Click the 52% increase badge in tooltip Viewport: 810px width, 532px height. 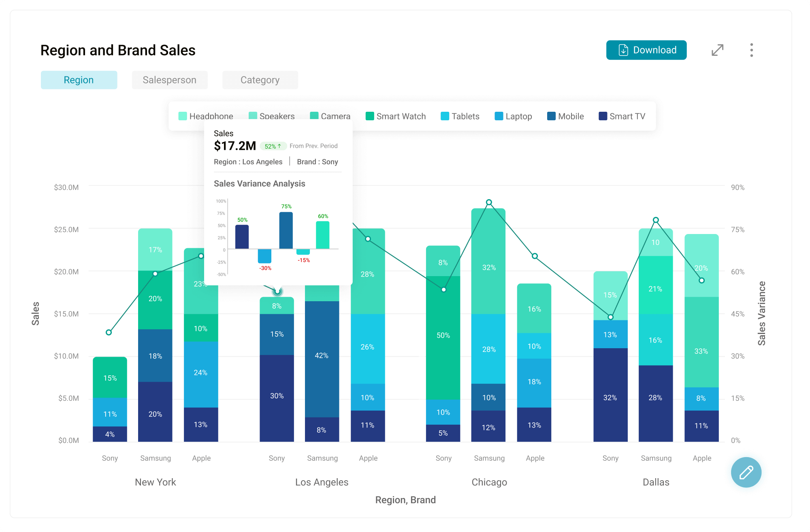(273, 146)
